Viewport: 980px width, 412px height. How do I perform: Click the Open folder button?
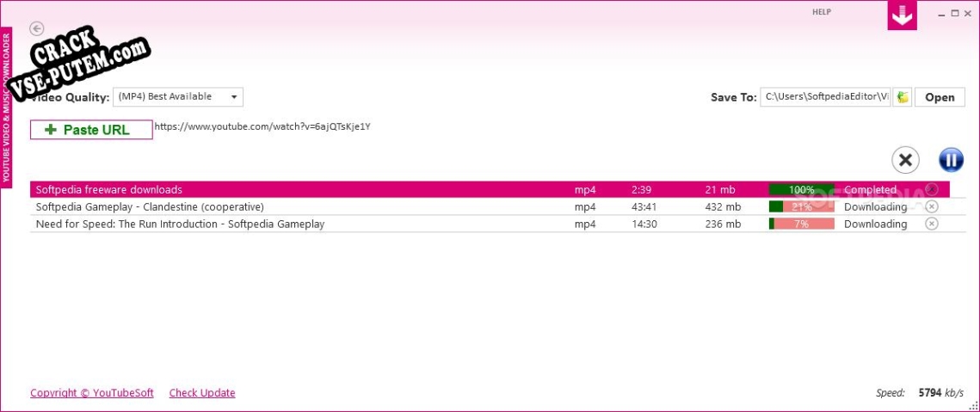[940, 97]
